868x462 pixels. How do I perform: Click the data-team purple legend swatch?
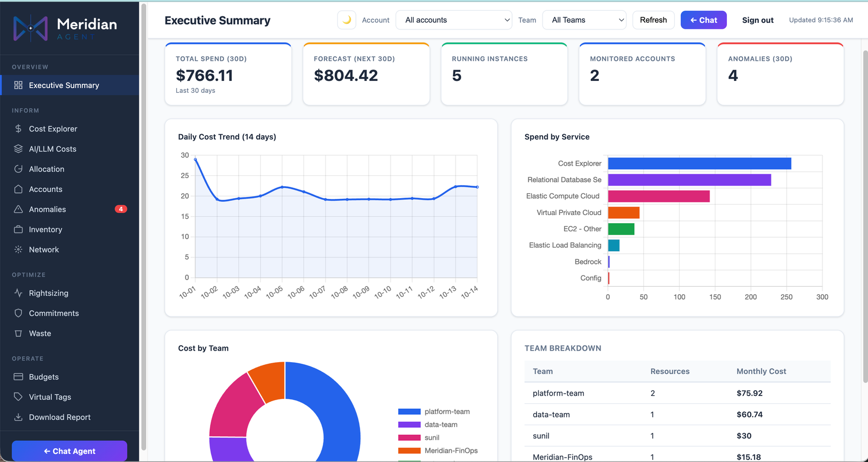point(409,425)
